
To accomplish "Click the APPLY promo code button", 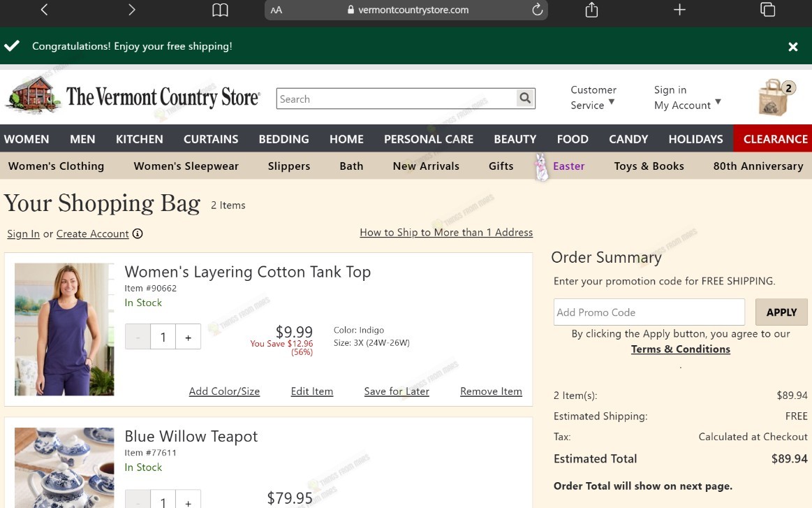I will click(x=781, y=312).
